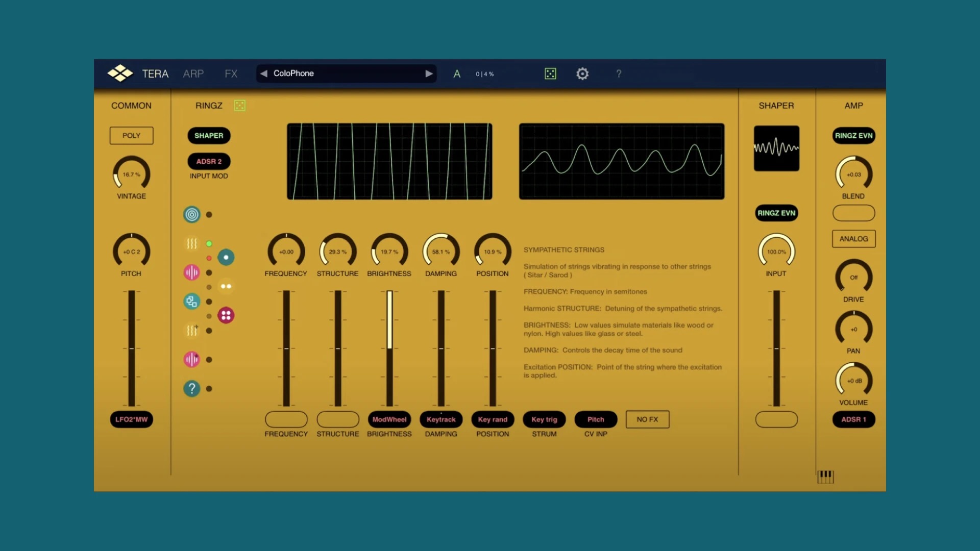Switch to the FX tab

point(231,74)
